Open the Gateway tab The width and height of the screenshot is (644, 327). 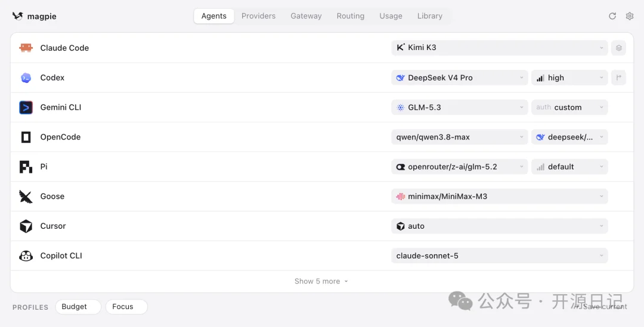click(x=306, y=16)
